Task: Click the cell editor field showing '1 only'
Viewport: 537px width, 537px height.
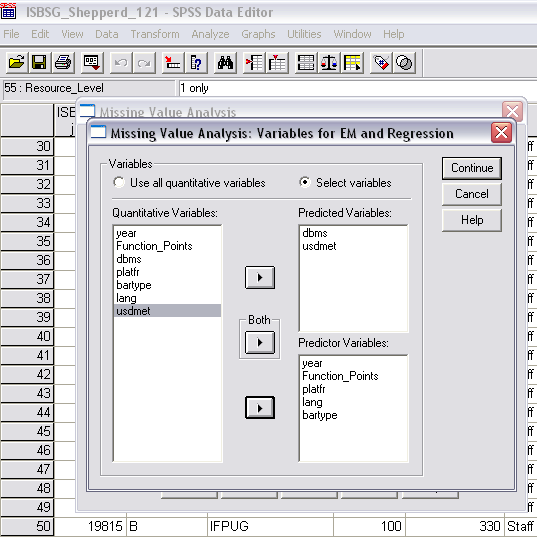Action: 358,88
